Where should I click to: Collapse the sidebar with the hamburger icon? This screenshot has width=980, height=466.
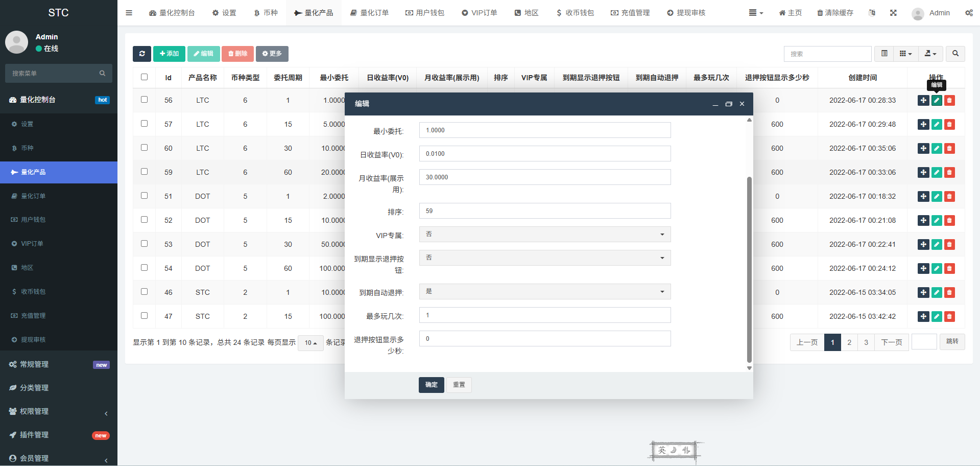coord(129,13)
